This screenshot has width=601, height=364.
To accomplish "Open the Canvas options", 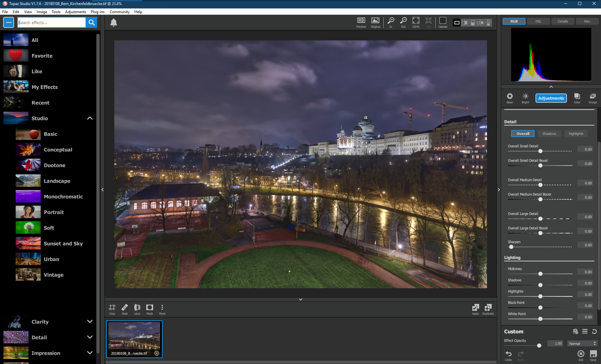I will (443, 23).
